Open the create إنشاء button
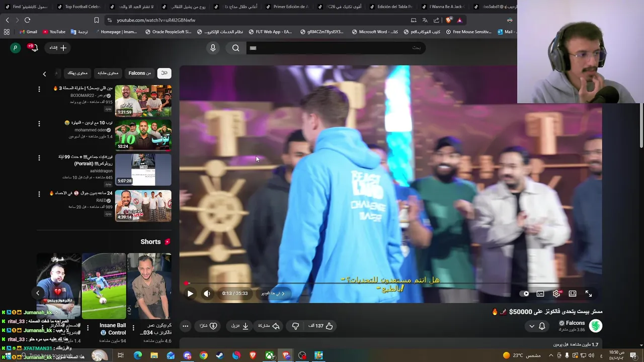This screenshot has width=644, height=362. point(58,48)
